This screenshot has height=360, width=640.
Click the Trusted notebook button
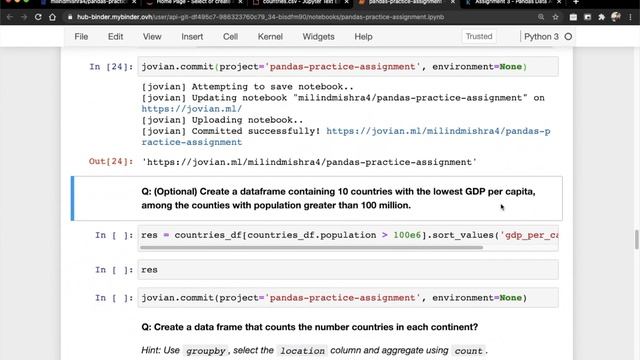click(x=479, y=36)
